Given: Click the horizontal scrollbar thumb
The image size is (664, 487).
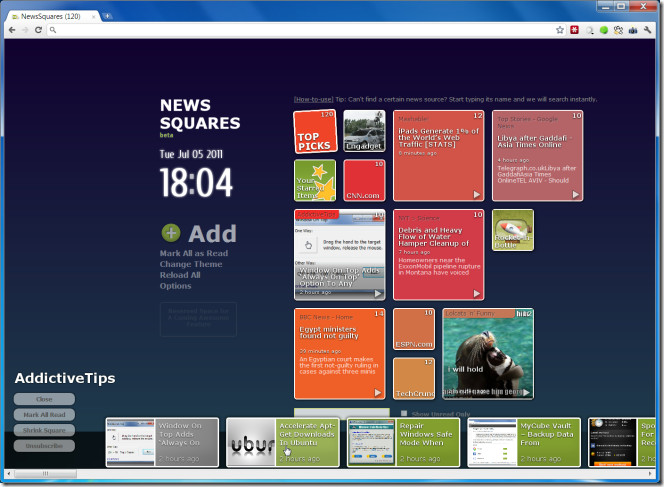Looking at the screenshot, I should click(45, 473).
